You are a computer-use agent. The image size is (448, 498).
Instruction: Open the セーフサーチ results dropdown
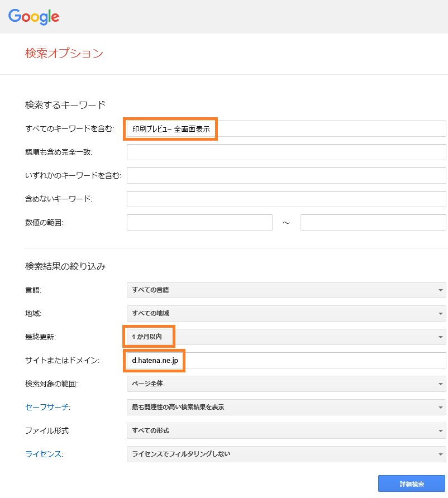286,407
